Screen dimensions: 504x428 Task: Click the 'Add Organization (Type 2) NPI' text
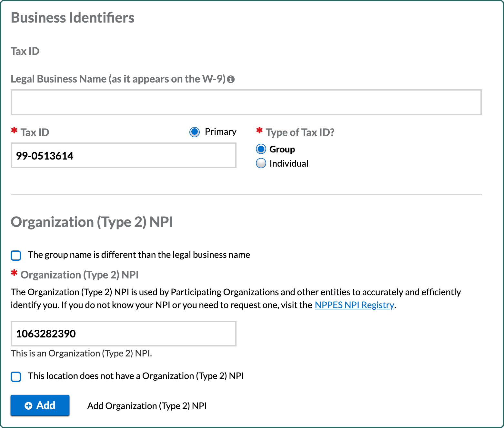coord(147,406)
